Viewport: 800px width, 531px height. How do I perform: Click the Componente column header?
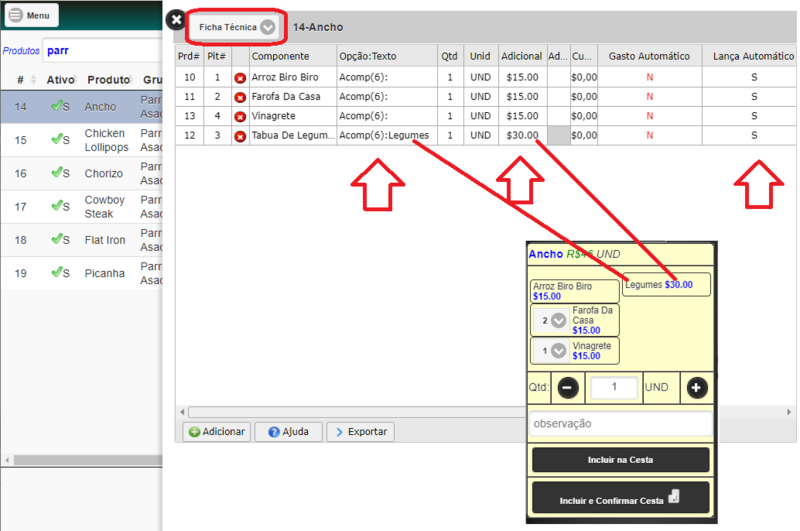click(x=293, y=56)
